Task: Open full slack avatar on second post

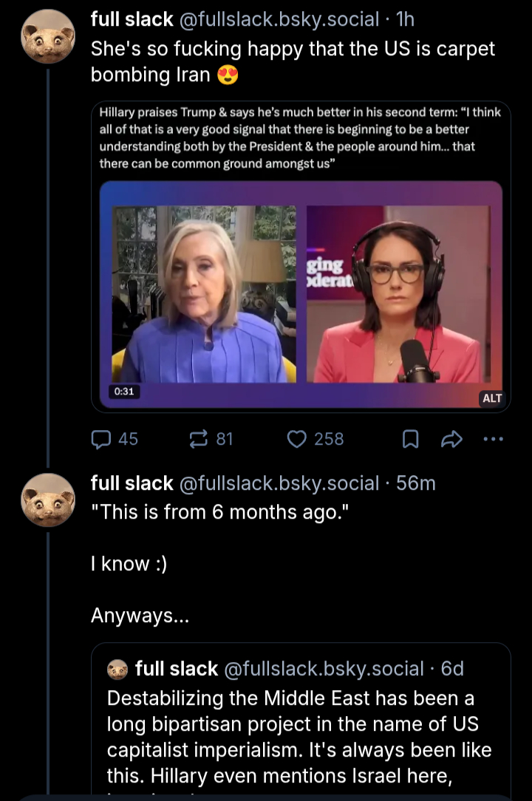Action: tap(47, 500)
